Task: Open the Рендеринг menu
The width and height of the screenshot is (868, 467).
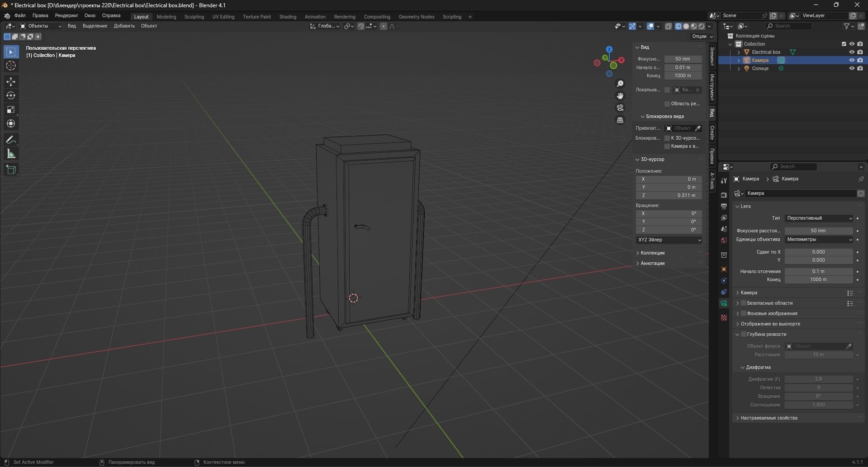Action: pyautogui.click(x=66, y=16)
